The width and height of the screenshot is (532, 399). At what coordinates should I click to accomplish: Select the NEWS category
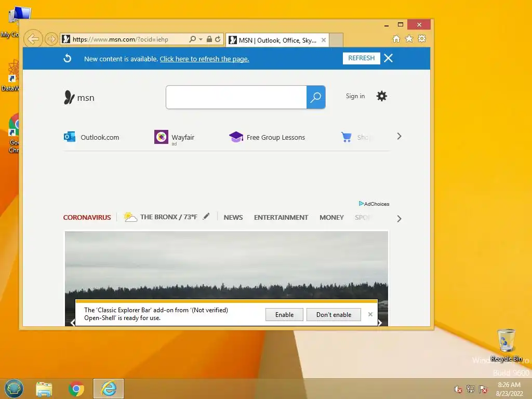point(233,218)
